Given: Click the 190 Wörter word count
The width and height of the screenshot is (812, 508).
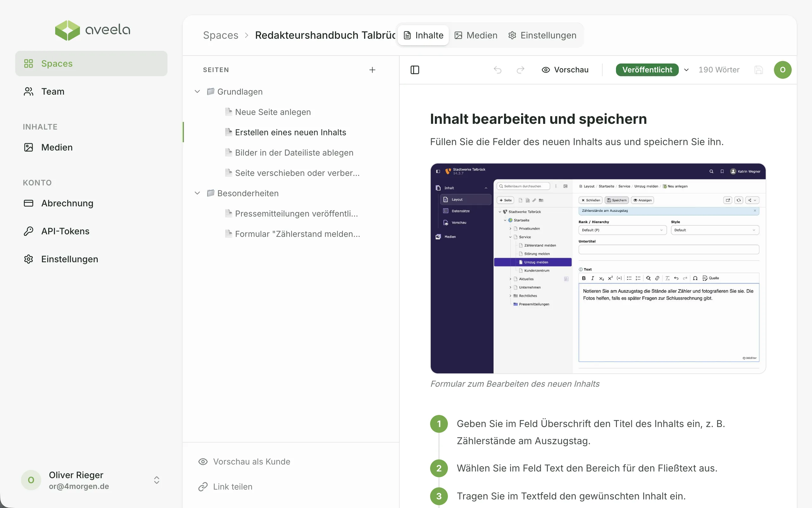Looking at the screenshot, I should (719, 70).
